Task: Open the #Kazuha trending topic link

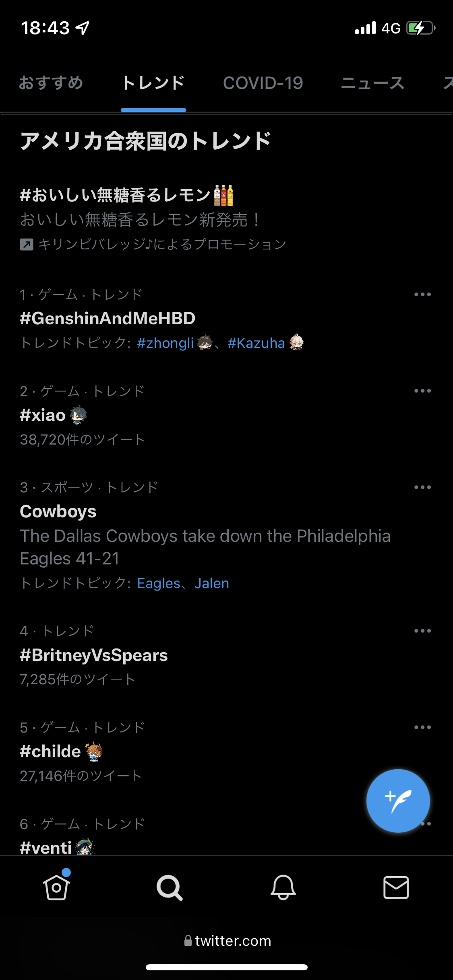Action: click(x=256, y=343)
